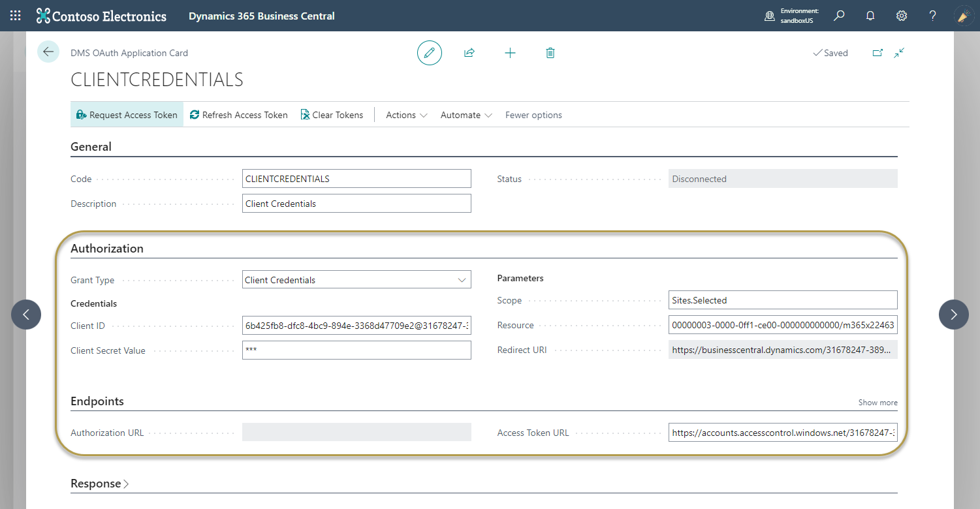Click the Refresh Access Token action
980x509 pixels.
coord(238,114)
